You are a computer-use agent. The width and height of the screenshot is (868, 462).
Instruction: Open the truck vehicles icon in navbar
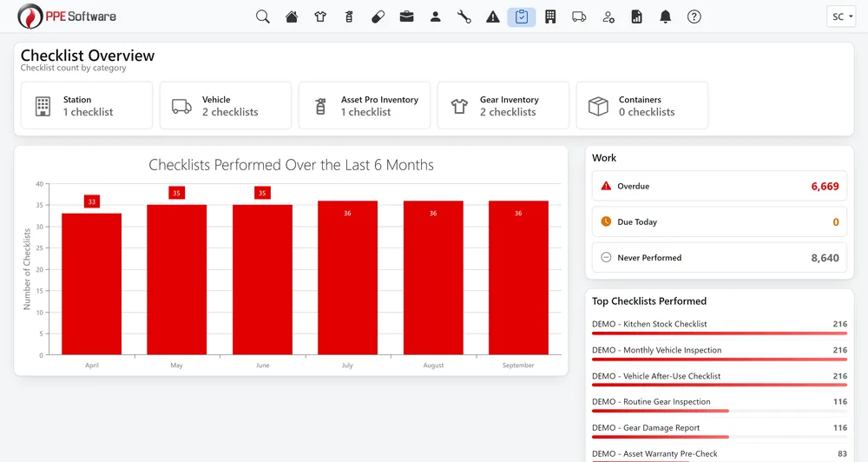[579, 17]
